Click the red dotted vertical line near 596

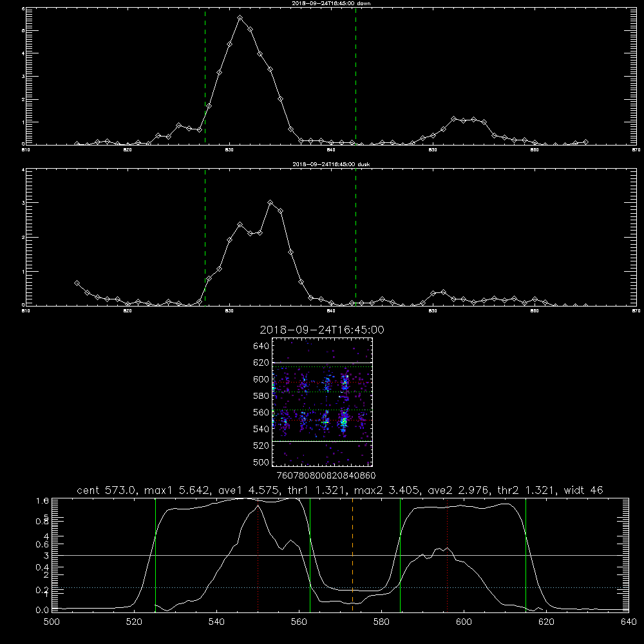447,554
